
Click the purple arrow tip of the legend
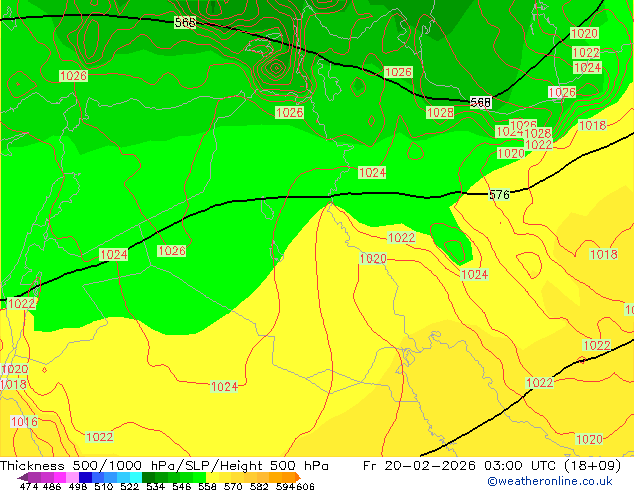pos(22,477)
